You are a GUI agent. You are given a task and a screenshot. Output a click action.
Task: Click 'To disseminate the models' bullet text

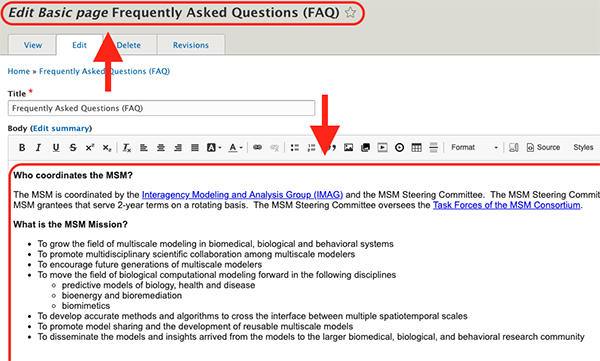tap(311, 337)
